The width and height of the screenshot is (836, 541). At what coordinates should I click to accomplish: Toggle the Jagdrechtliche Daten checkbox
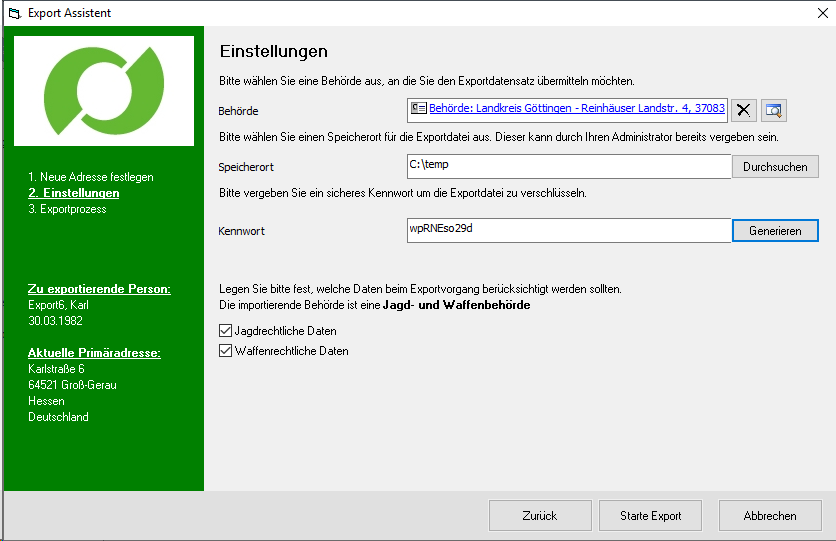[x=225, y=330]
